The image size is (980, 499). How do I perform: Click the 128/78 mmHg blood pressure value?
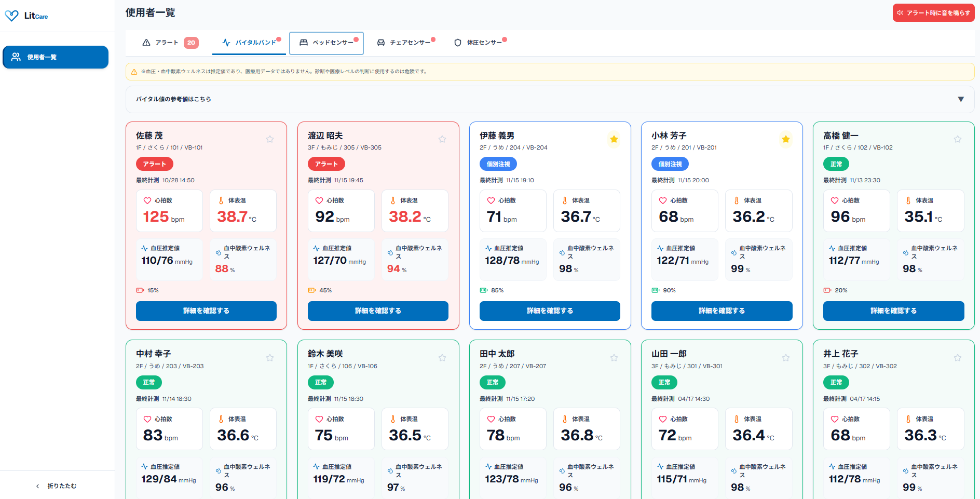click(512, 261)
